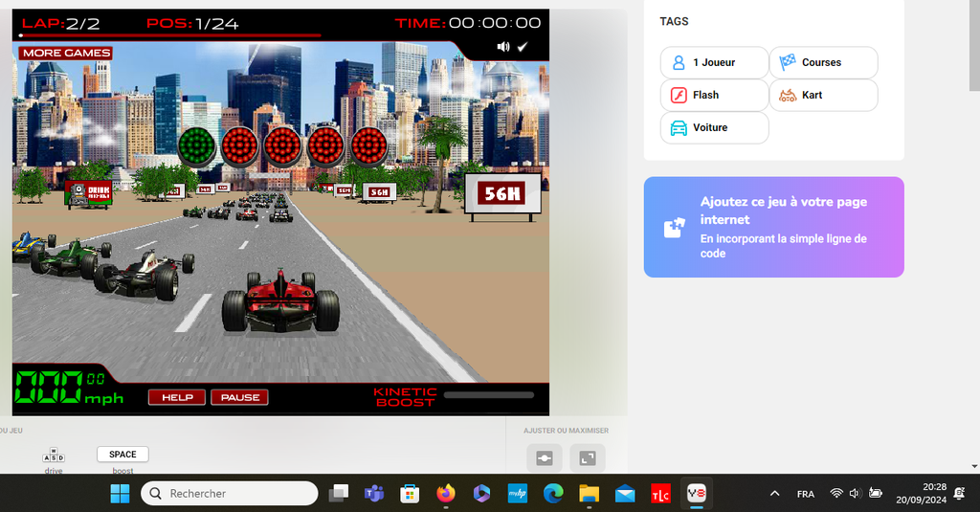This screenshot has width=980, height=512.
Task: Click the kart icon in the Kart tag
Action: tap(788, 95)
